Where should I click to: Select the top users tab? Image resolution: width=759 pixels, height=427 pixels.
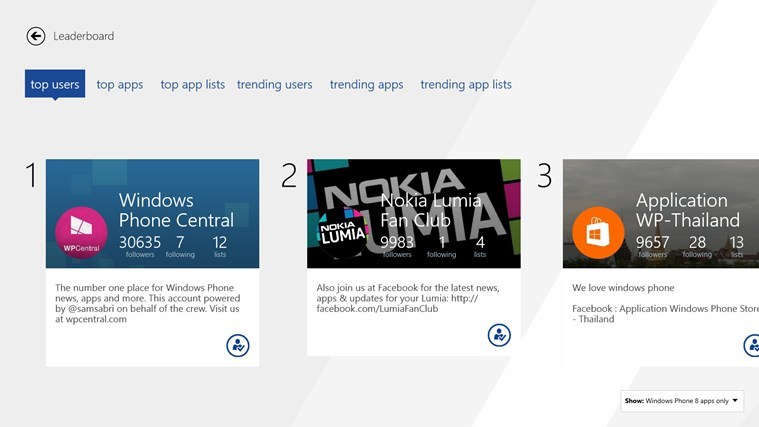(55, 84)
